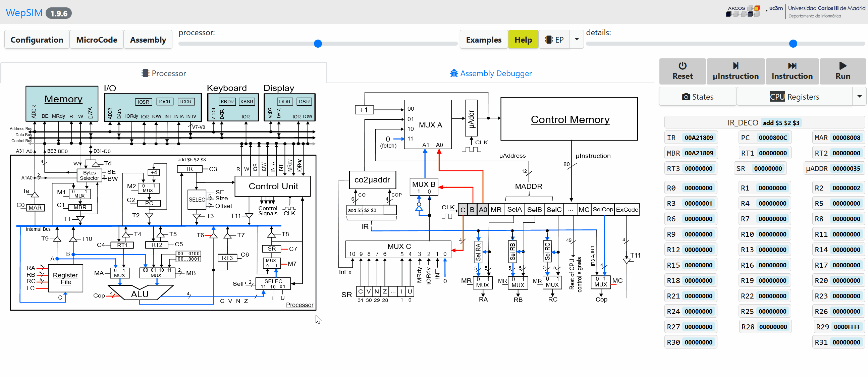Open the CPU Registers view
The image size is (868, 377).
[x=794, y=97]
